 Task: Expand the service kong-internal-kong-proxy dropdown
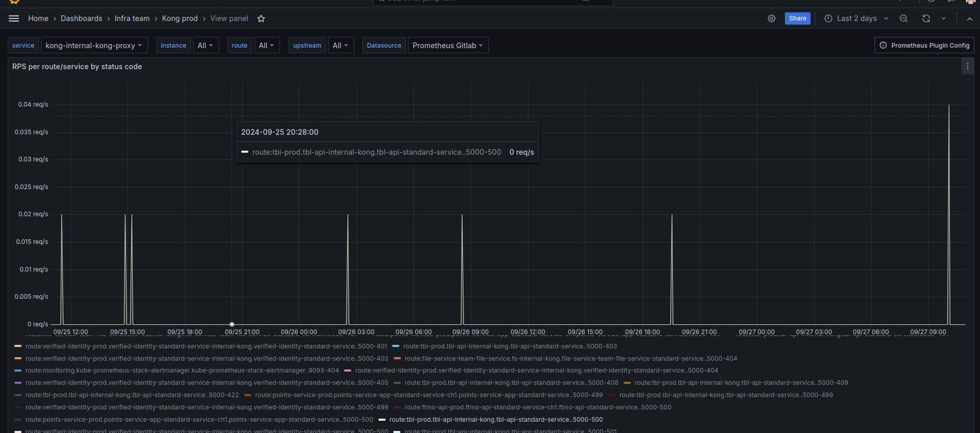coord(94,46)
